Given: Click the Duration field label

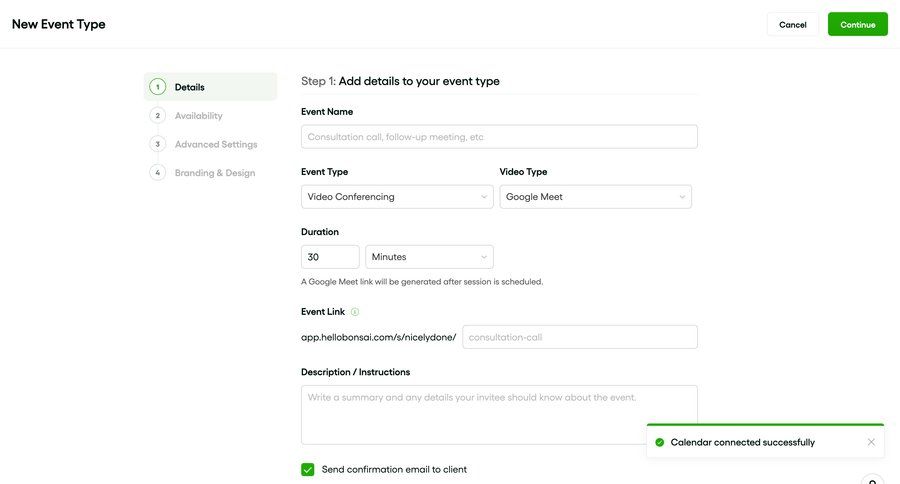Looking at the screenshot, I should pyautogui.click(x=320, y=232).
